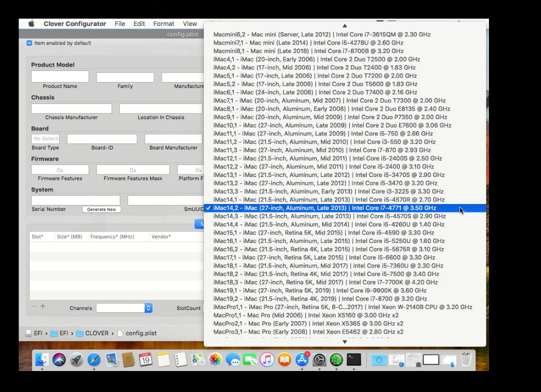Add memory slot with plus button
This screenshot has width=541, height=392.
click(x=43, y=306)
